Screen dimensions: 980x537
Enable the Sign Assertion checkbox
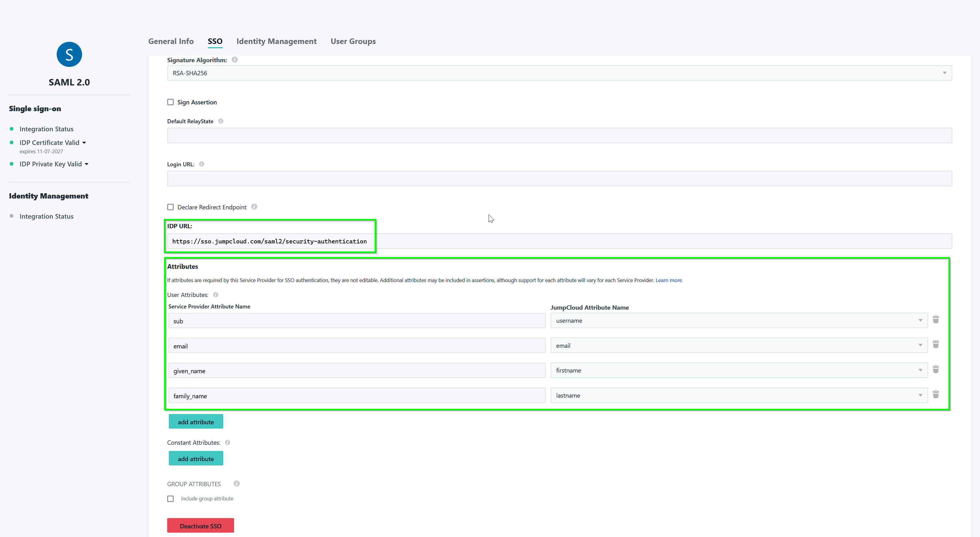click(x=170, y=102)
